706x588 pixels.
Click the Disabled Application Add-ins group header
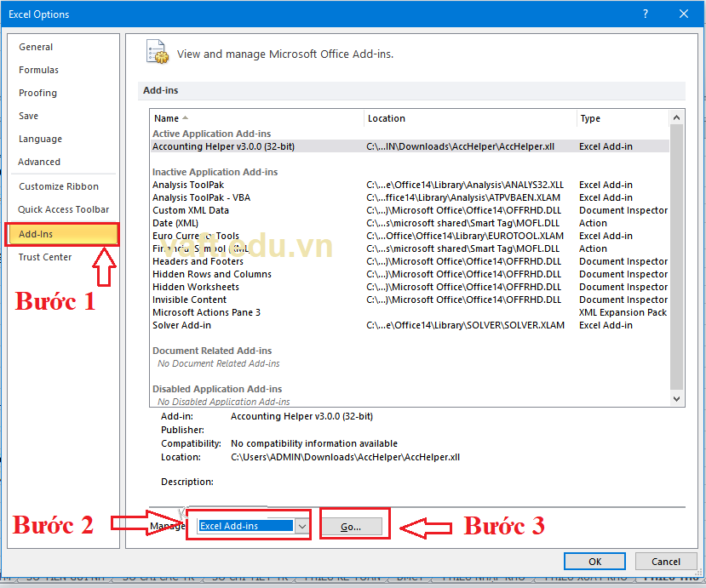pyautogui.click(x=217, y=389)
